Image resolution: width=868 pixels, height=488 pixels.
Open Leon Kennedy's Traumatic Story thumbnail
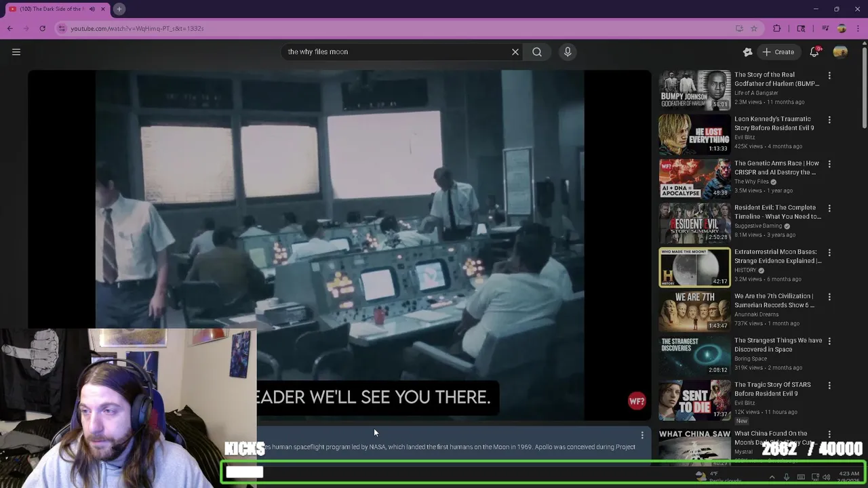tap(694, 134)
